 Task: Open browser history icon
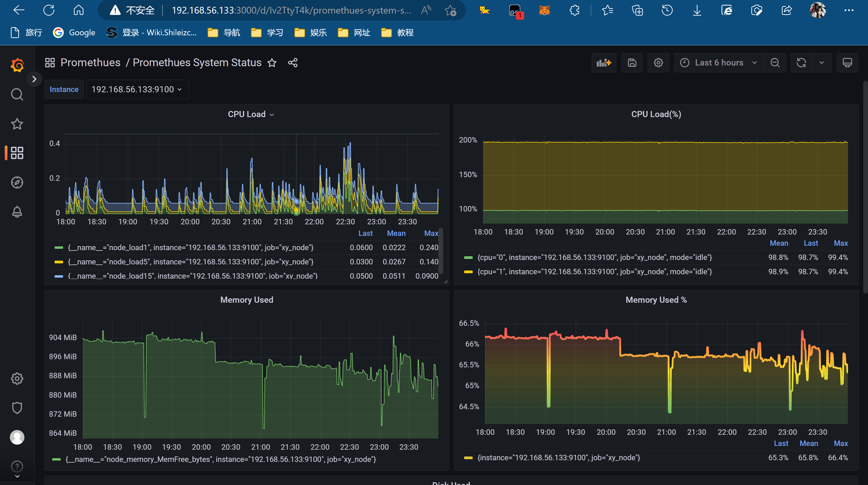tap(667, 10)
